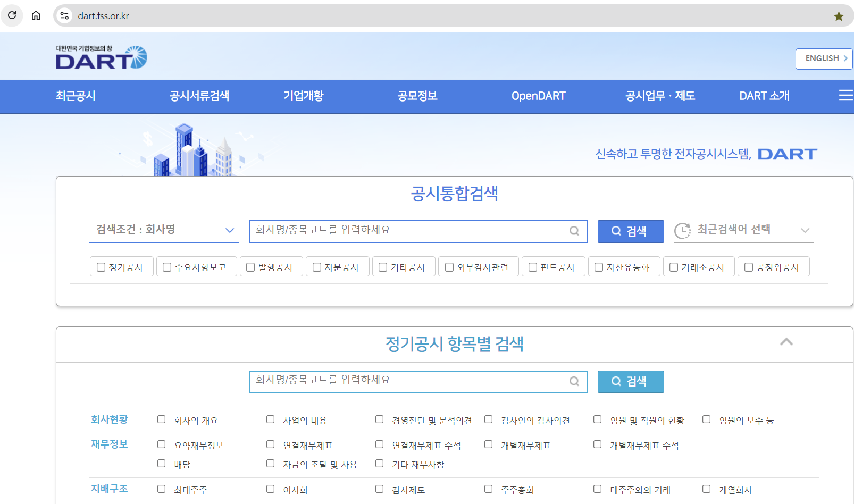The width and height of the screenshot is (854, 504).
Task: Select the 기업개황 menu item
Action: pos(304,96)
